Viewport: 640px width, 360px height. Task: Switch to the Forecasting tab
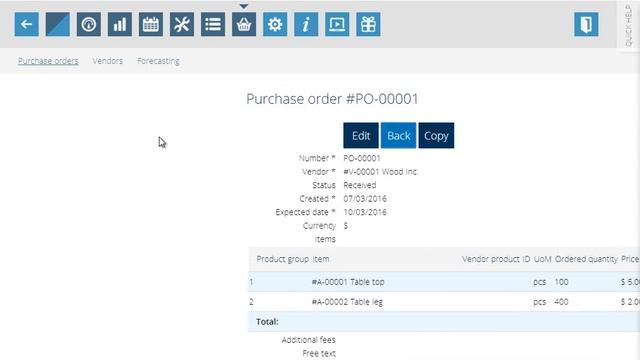coord(158,61)
